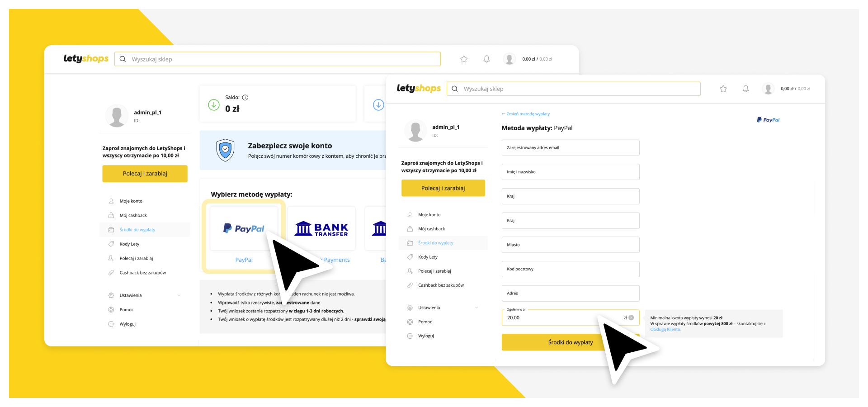Click the search magnifier in the back window

(x=123, y=59)
